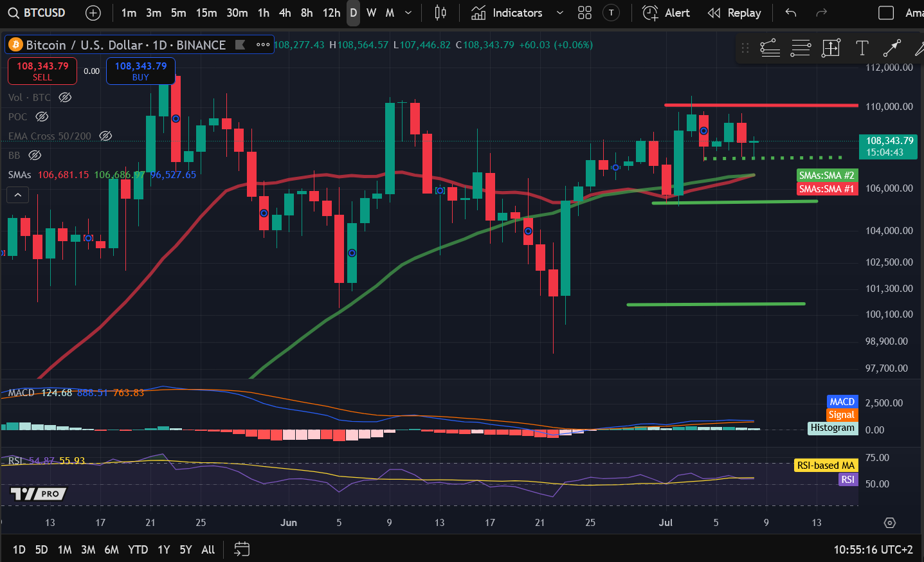Screen dimensions: 924x562
Task: Open the three-dot more menu in legend
Action: click(263, 44)
